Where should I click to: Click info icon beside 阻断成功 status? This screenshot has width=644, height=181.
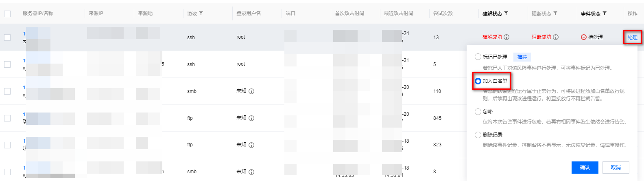(556, 37)
